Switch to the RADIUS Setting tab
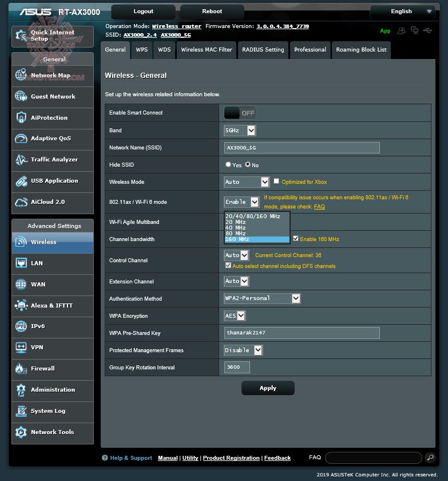Screen dimensions: 448x481 [x=263, y=50]
